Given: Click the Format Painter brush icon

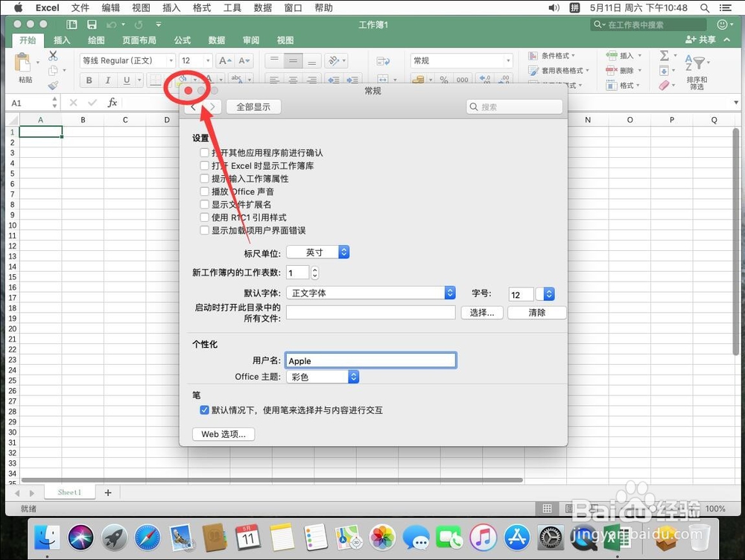Looking at the screenshot, I should pyautogui.click(x=53, y=85).
